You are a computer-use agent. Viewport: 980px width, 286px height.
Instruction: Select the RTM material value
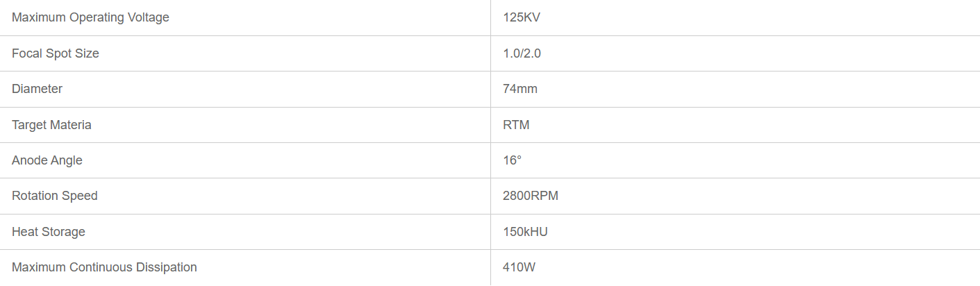pos(516,125)
